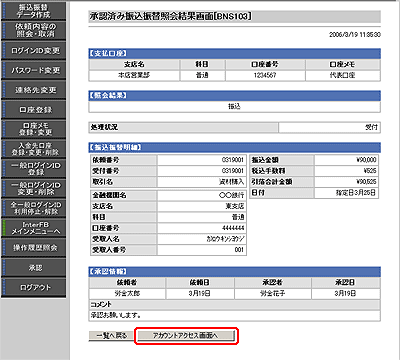Open 振込振替データ作成 in the sidebar
The image size is (400, 360).
click(x=34, y=11)
